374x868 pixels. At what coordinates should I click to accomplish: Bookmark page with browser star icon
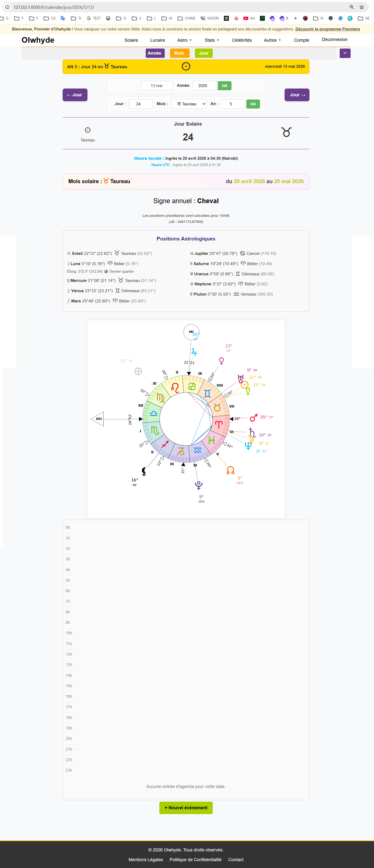click(362, 7)
